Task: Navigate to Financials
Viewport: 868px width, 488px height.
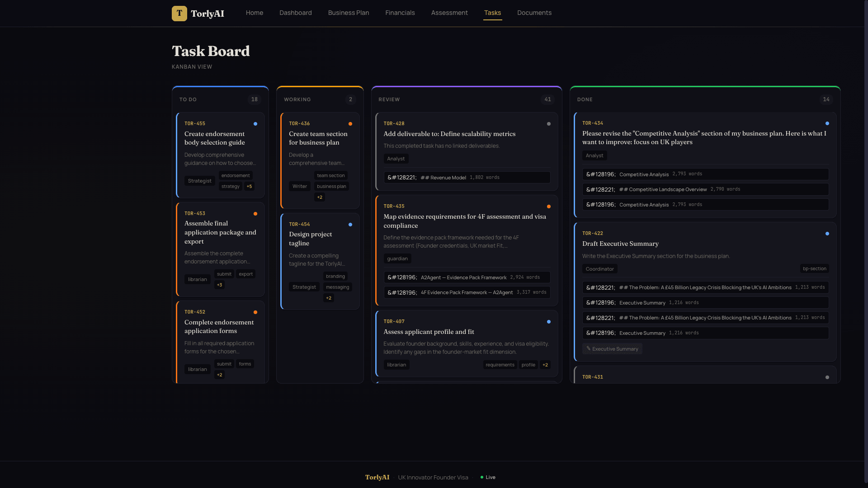Action: [400, 13]
